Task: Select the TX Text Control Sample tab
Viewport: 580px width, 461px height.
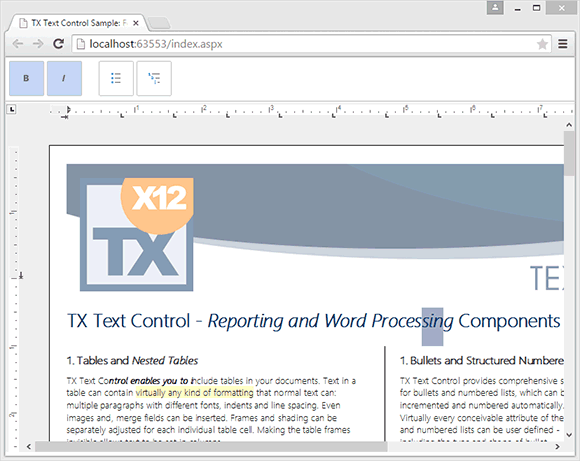Action: click(x=78, y=23)
